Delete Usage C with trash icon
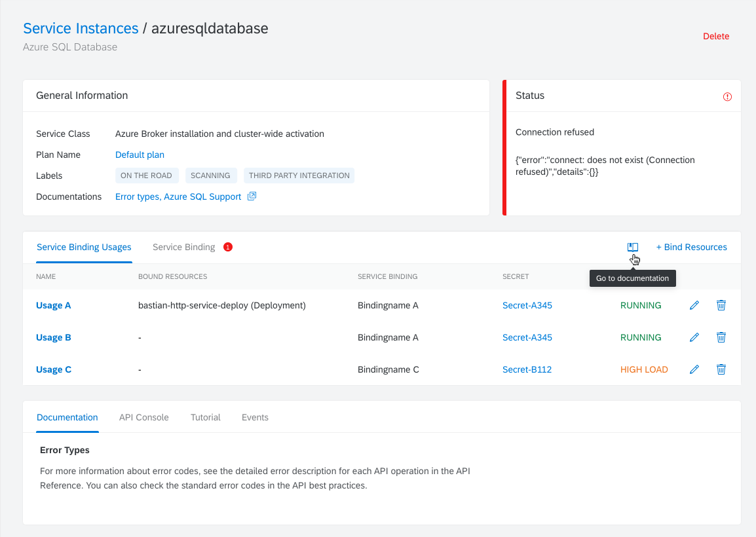Viewport: 756px width, 537px height. [721, 370]
